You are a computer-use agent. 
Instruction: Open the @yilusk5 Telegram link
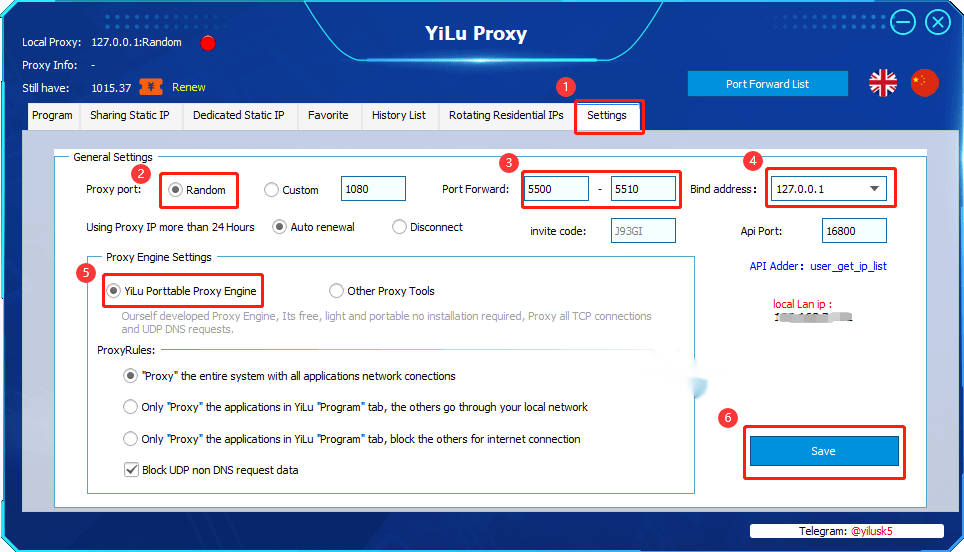(x=871, y=531)
